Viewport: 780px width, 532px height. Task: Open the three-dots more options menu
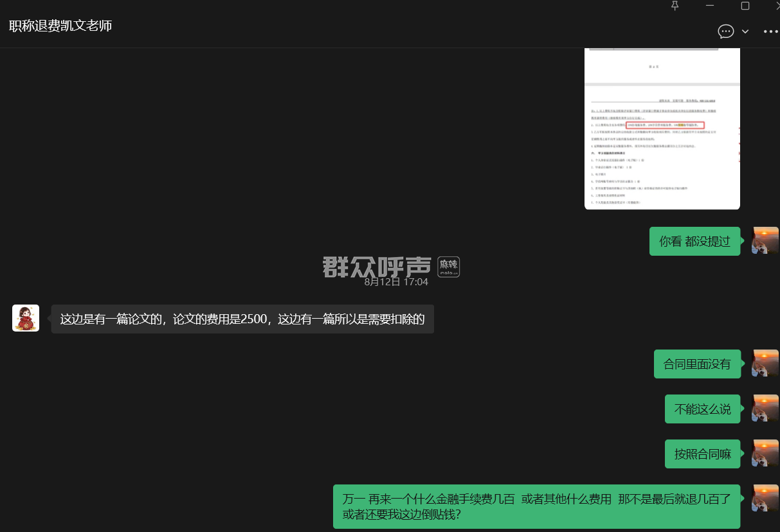point(770,31)
